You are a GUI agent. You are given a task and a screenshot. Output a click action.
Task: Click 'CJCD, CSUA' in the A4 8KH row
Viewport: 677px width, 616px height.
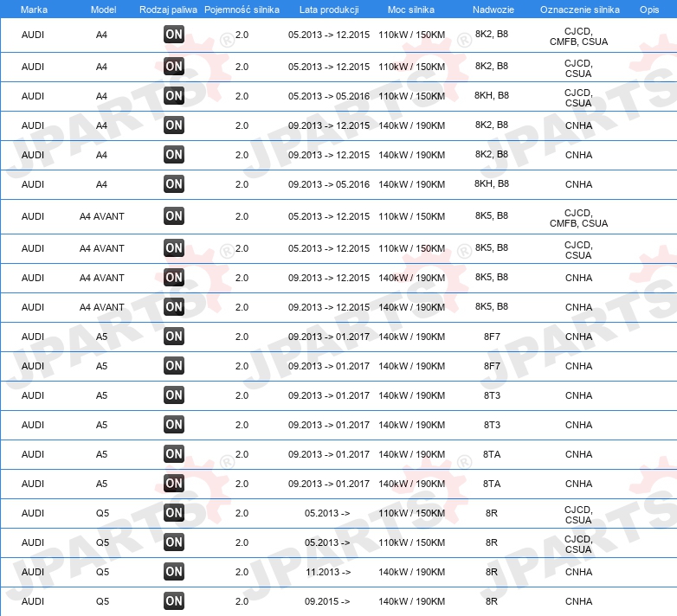(578, 98)
